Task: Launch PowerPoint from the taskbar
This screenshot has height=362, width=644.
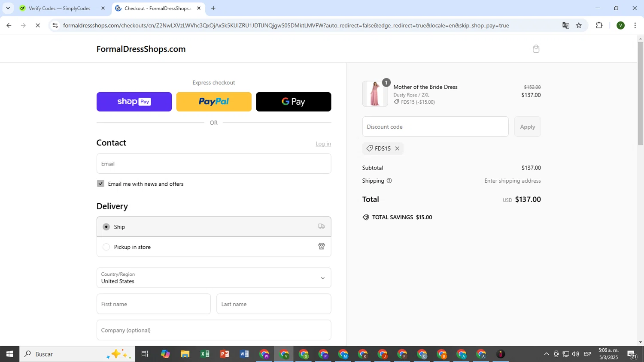Action: pos(225,354)
